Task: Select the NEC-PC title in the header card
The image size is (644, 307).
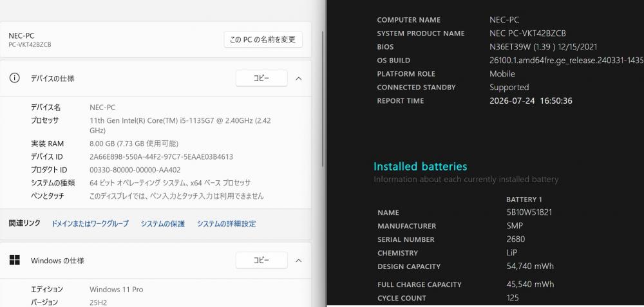Action: [x=21, y=35]
